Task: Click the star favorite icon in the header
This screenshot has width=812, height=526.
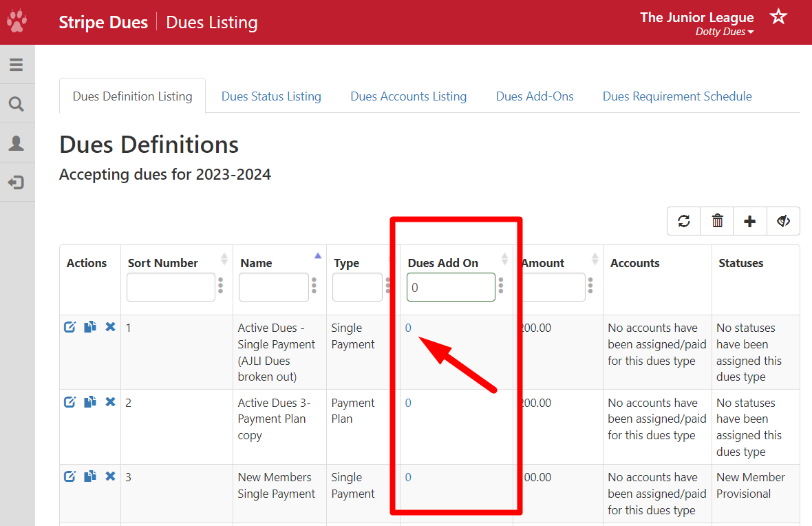Action: (x=778, y=17)
